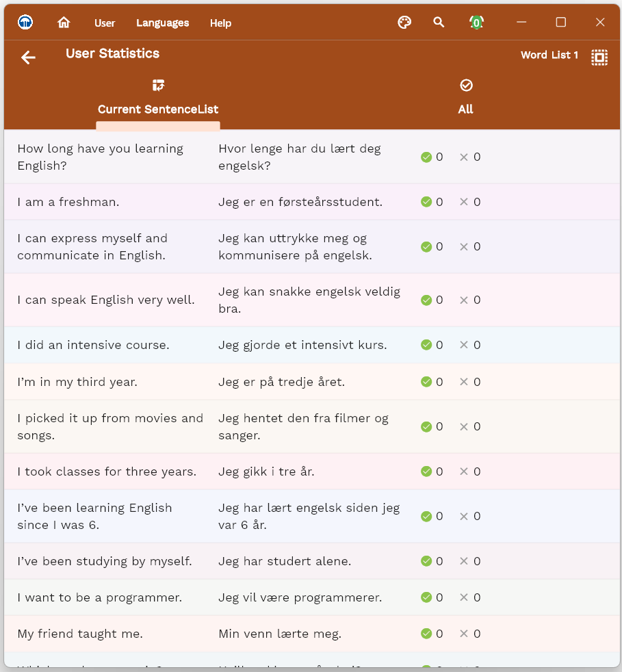Click the All tab checkmark icon
The height and width of the screenshot is (672, 622).
click(466, 86)
